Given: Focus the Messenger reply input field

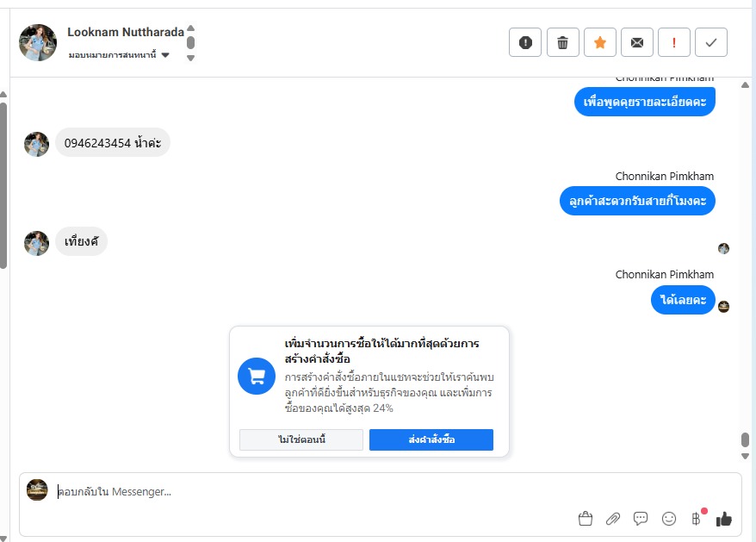Looking at the screenshot, I should [x=310, y=492].
